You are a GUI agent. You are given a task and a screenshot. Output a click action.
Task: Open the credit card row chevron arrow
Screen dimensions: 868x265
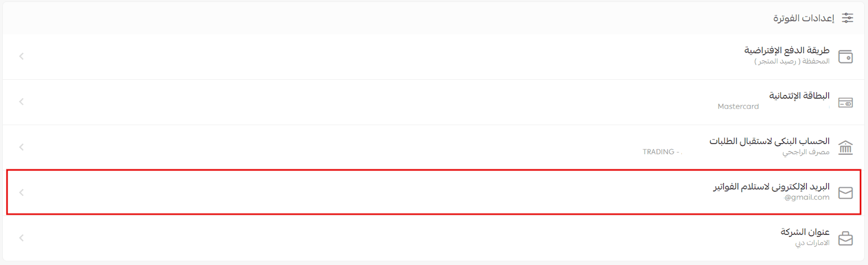pos(22,102)
